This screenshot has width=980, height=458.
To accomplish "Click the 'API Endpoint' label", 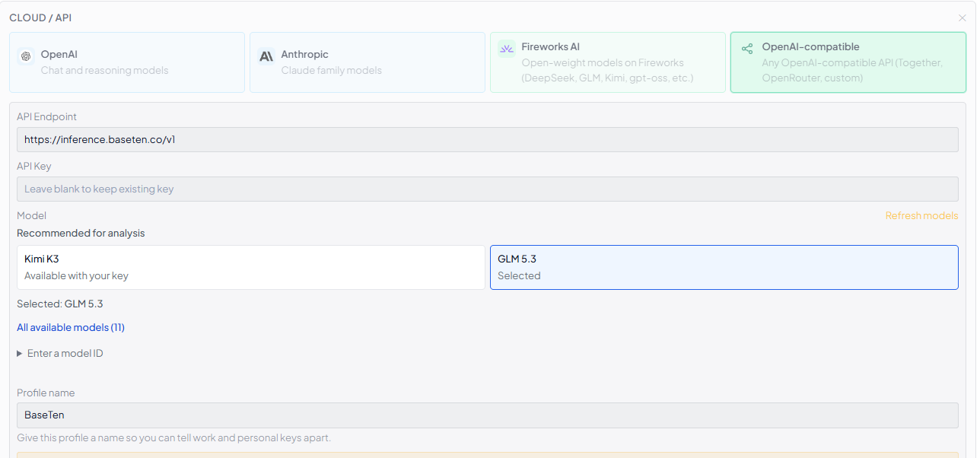I will coord(47,117).
